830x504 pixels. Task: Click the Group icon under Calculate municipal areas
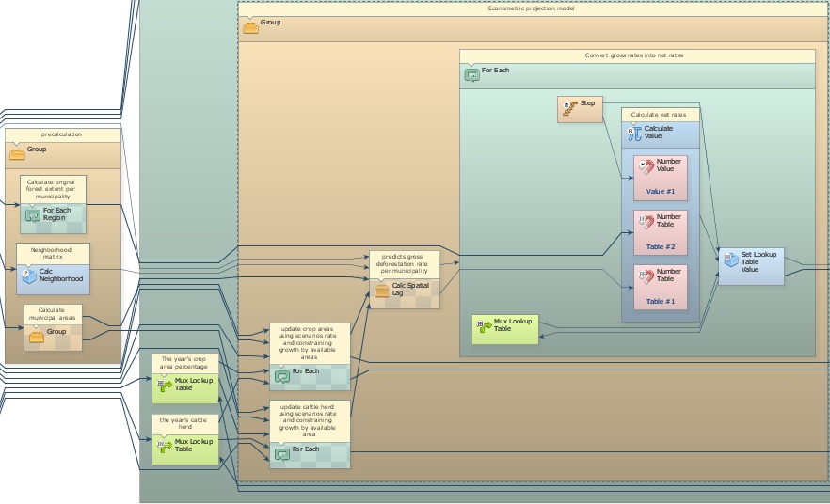coord(37,336)
